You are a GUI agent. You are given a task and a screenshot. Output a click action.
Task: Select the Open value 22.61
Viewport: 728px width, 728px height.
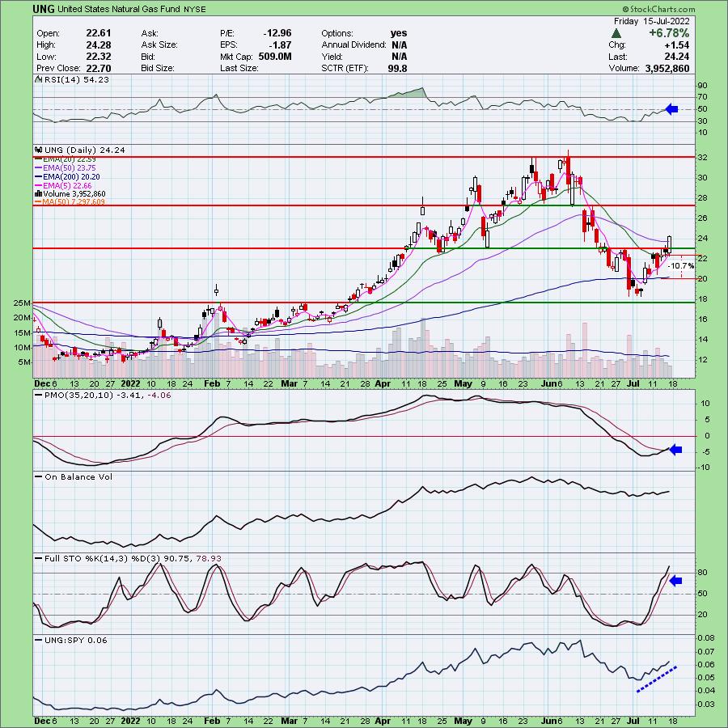point(99,33)
